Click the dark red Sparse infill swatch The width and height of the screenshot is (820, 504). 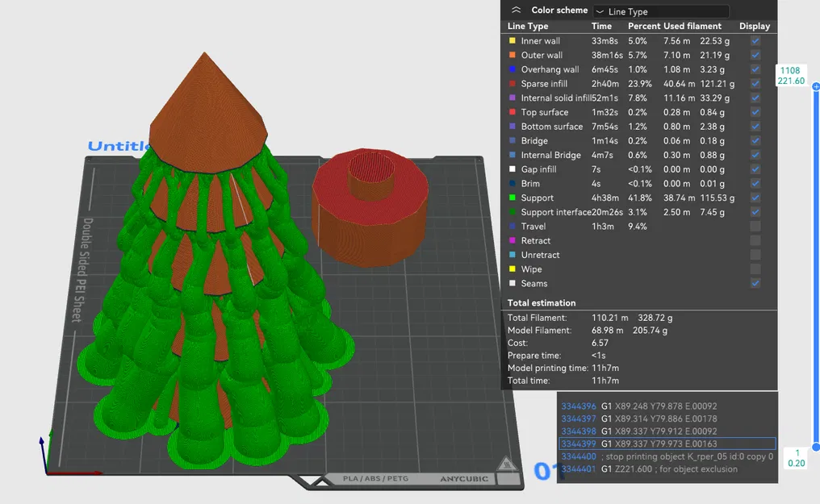512,84
